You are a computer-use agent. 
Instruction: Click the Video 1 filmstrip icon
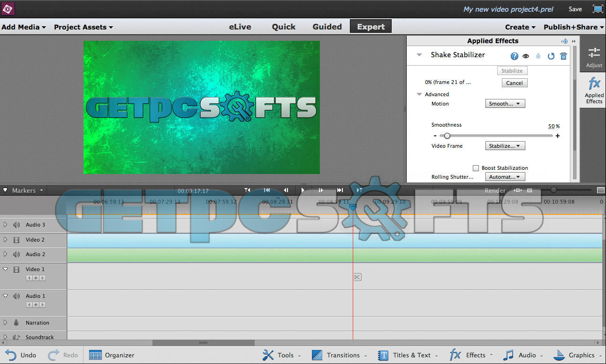coord(16,269)
